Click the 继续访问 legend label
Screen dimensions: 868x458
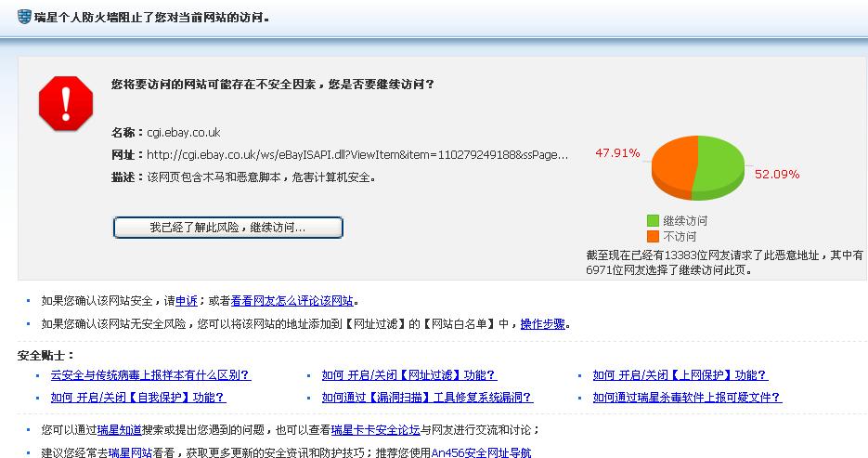tap(685, 220)
